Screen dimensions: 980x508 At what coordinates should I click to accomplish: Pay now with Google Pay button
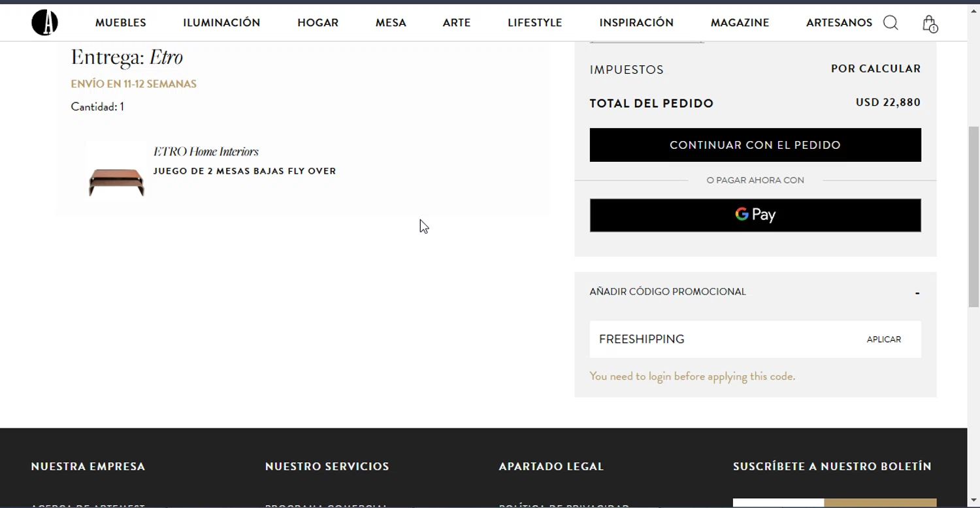point(755,215)
